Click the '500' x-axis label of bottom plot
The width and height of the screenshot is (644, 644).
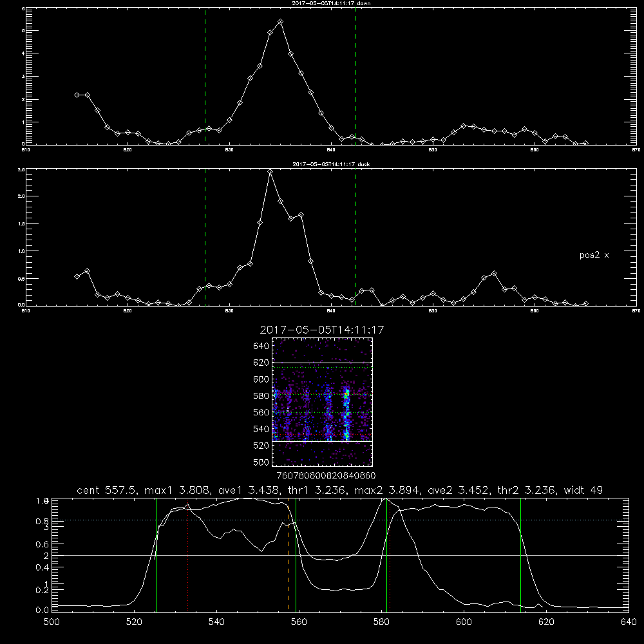click(x=52, y=622)
